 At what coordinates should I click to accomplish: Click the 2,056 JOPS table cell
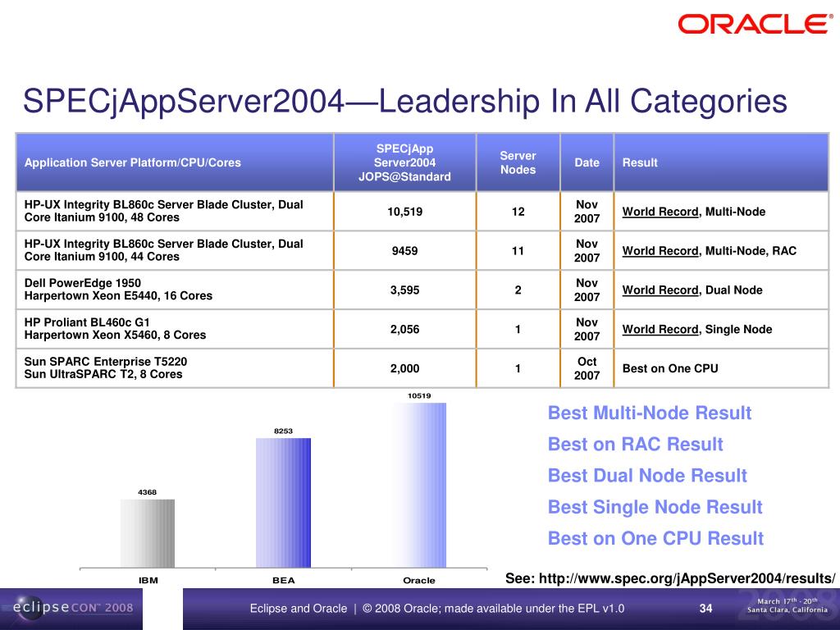pyautogui.click(x=404, y=329)
